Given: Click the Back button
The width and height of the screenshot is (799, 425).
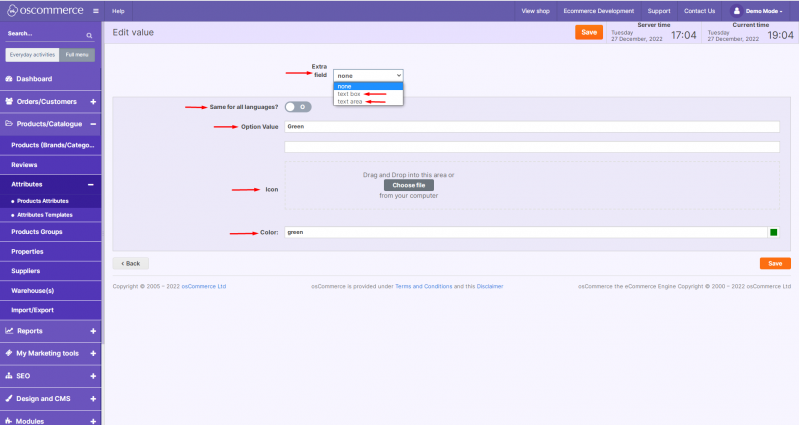Looking at the screenshot, I should tap(131, 263).
